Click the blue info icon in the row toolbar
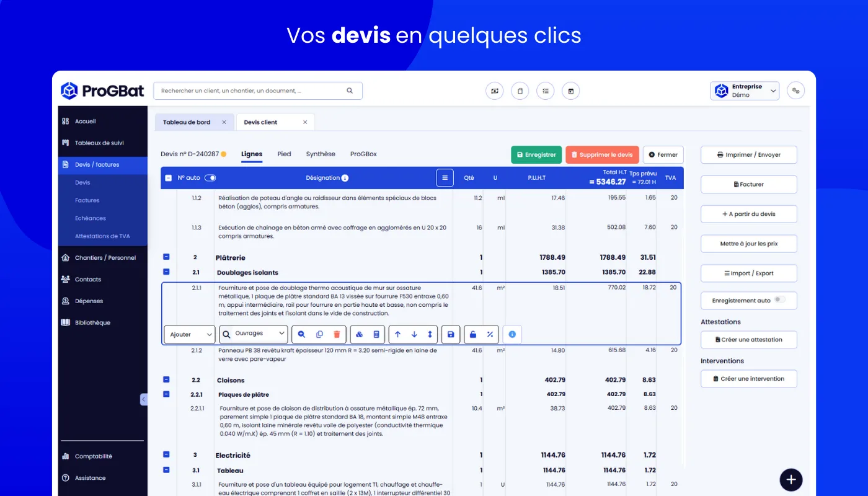 [x=512, y=334]
